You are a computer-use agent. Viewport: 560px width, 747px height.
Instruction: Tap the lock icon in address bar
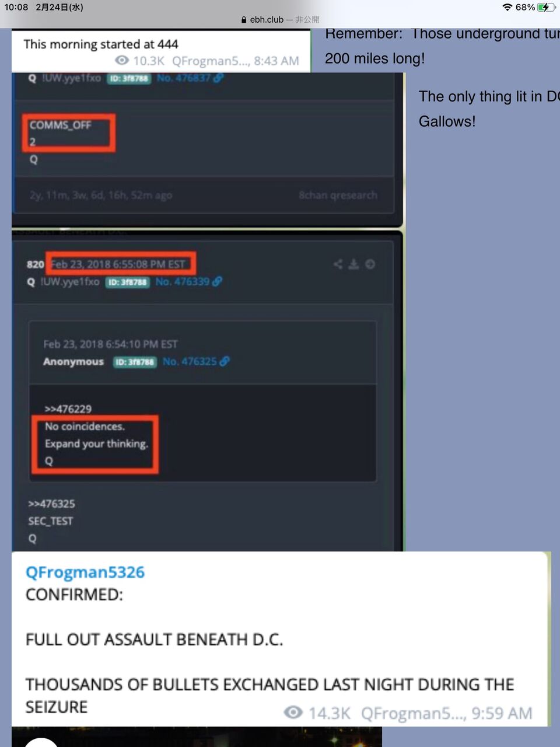(244, 19)
